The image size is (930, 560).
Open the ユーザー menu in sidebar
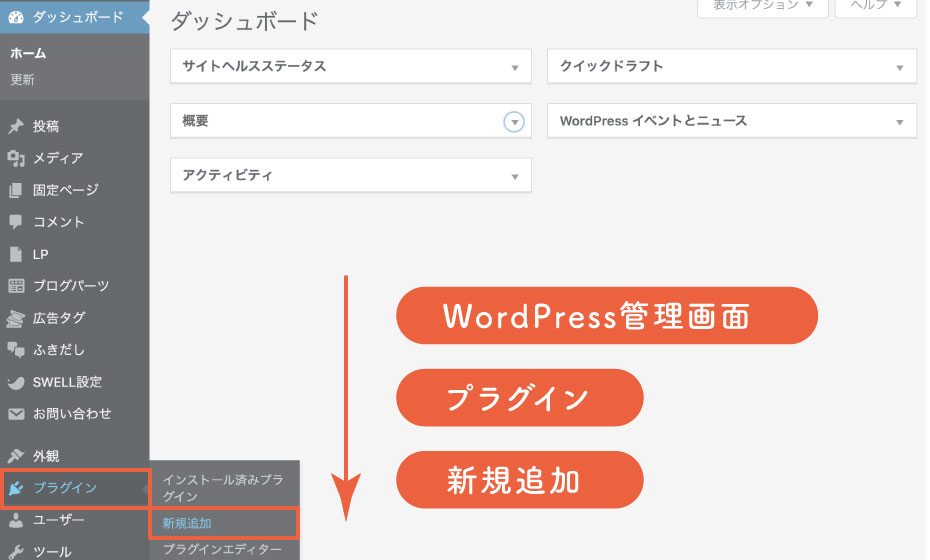[59, 520]
